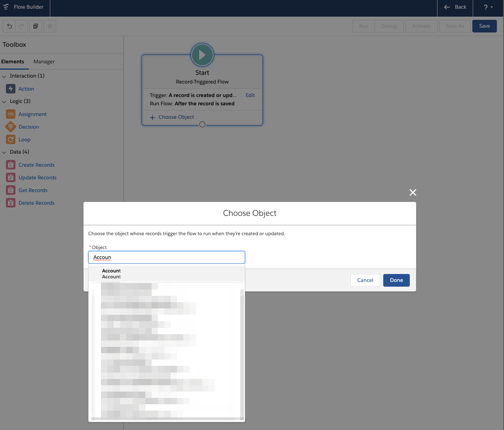This screenshot has height=430, width=504.
Task: Select the Loop element icon
Action: 11,139
